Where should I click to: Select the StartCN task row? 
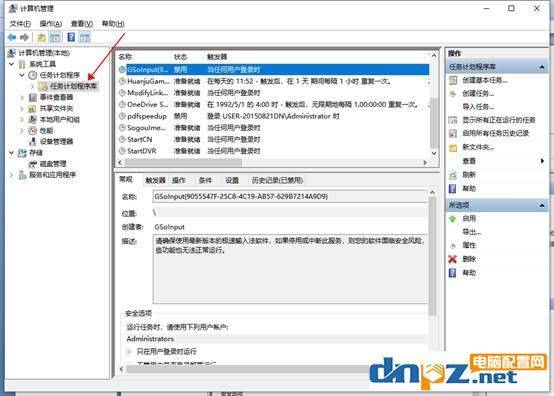click(x=273, y=139)
